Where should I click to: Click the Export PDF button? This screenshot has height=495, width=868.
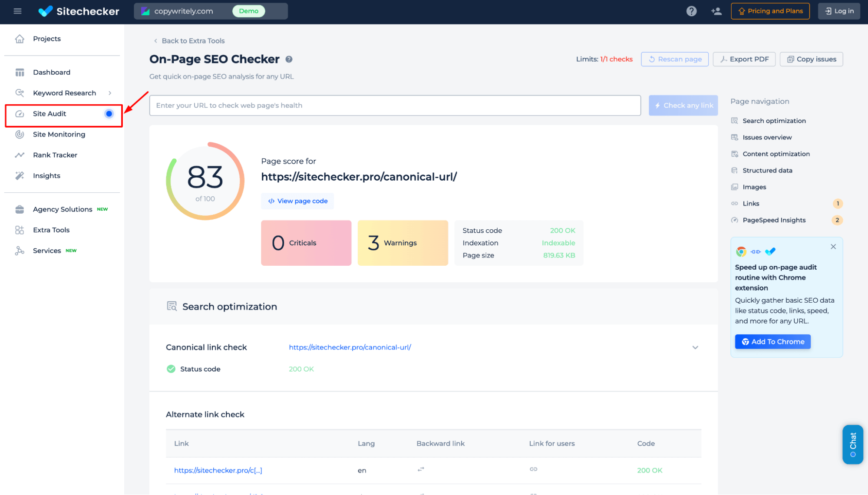click(744, 59)
